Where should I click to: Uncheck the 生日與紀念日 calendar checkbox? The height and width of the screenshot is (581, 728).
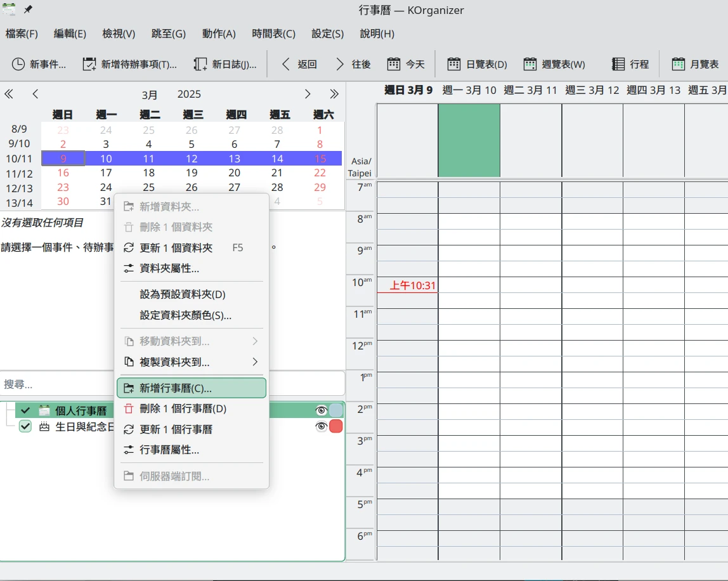tap(25, 426)
